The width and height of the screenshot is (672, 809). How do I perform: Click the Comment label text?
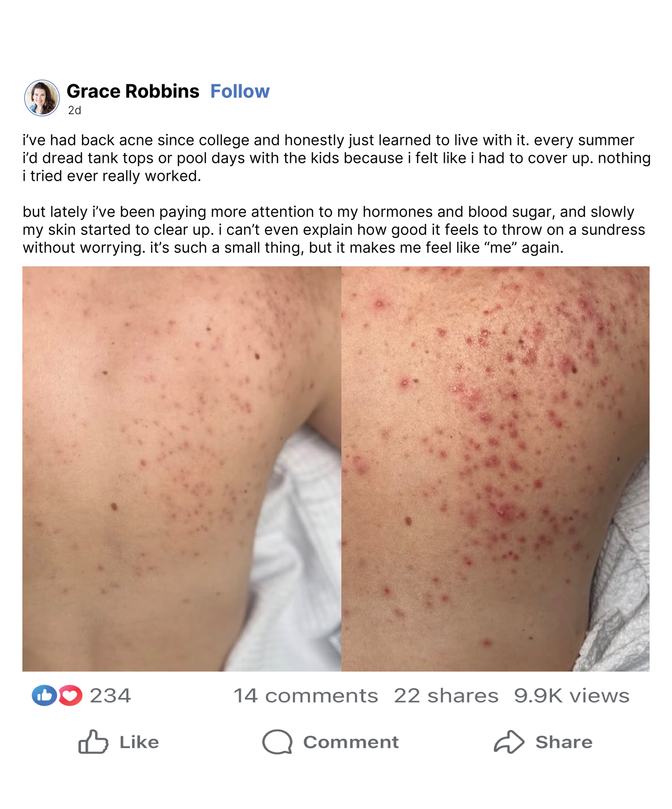[351, 742]
